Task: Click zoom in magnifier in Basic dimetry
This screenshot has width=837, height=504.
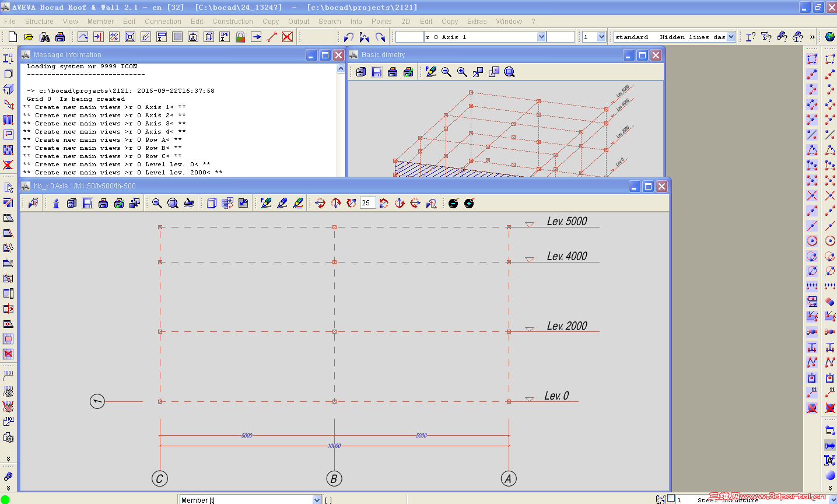Action: coord(462,72)
